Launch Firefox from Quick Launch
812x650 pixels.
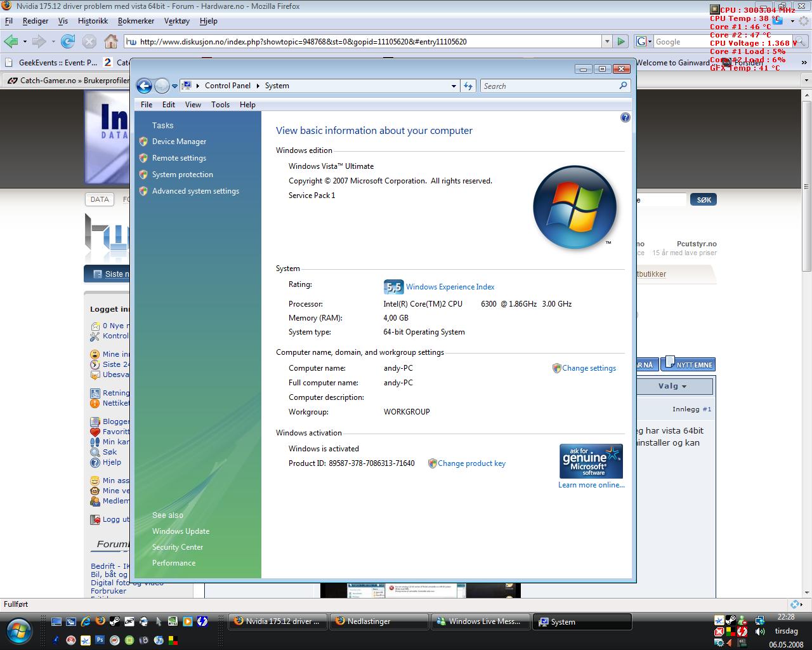point(100,621)
